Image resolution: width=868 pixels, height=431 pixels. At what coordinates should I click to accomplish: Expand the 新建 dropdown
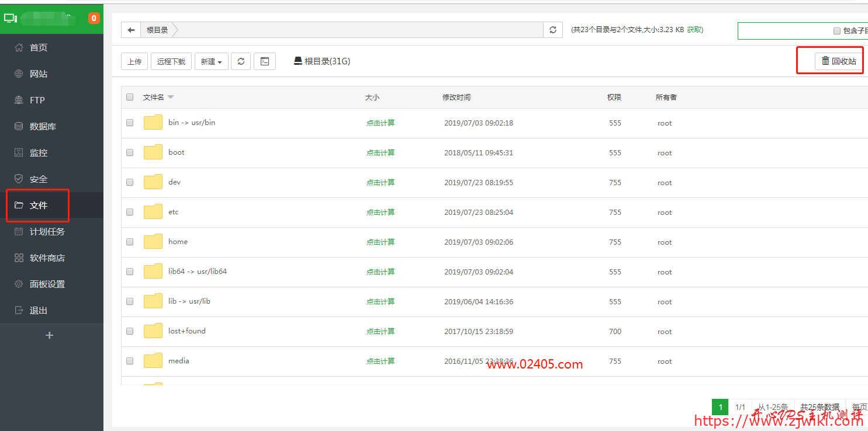[211, 61]
